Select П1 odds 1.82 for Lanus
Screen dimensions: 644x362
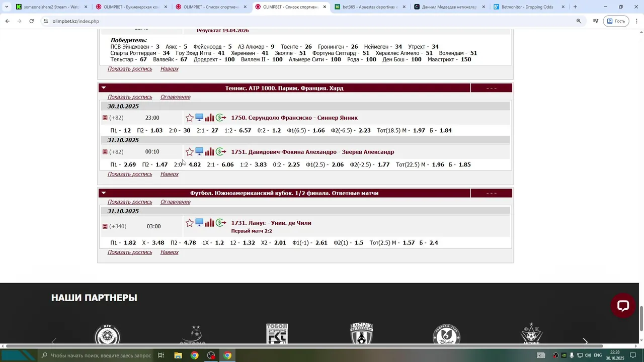[x=130, y=243]
